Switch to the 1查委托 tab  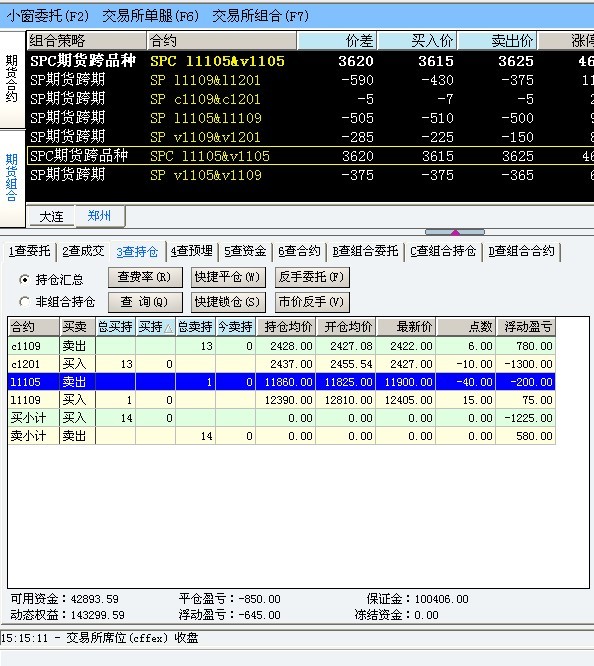29,251
